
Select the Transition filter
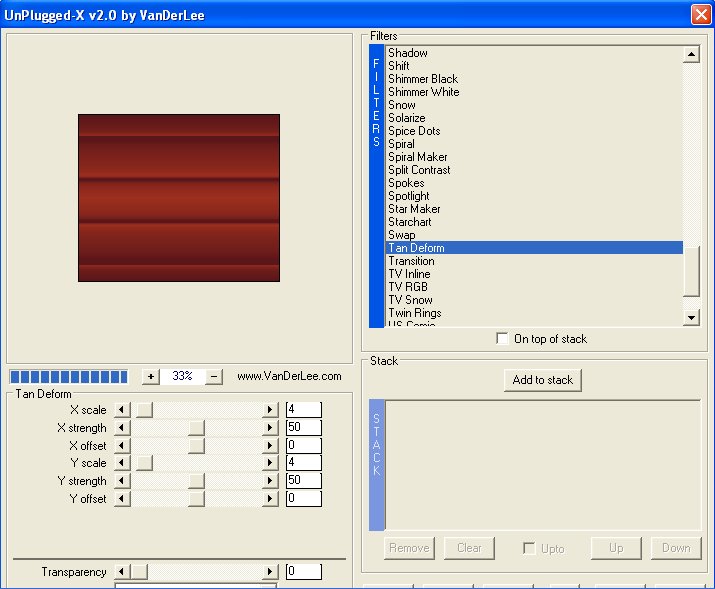tap(534, 261)
